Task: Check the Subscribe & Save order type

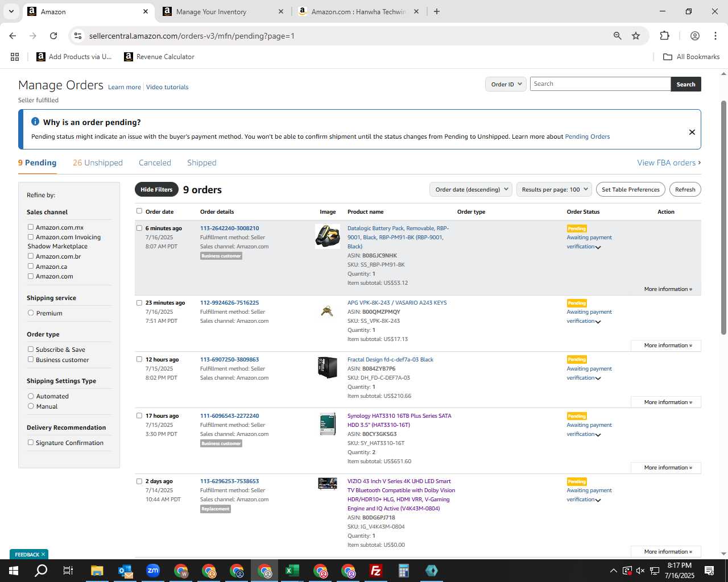Action: [31, 349]
